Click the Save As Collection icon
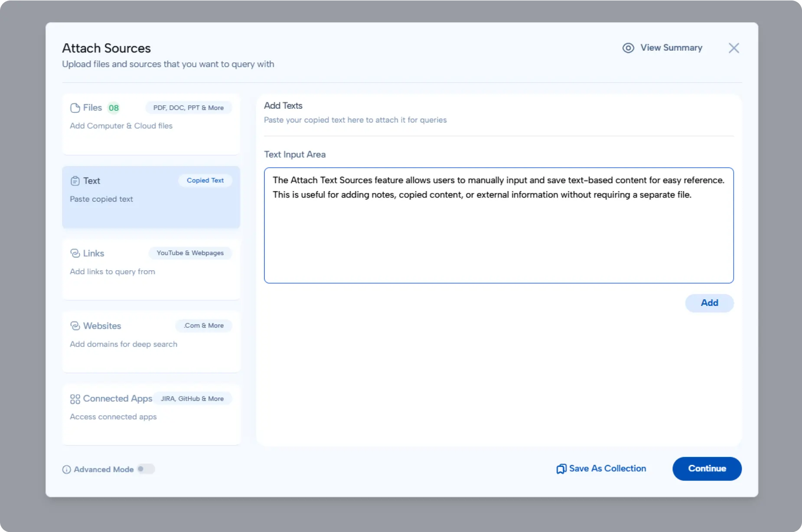Image resolution: width=802 pixels, height=532 pixels. pyautogui.click(x=561, y=469)
